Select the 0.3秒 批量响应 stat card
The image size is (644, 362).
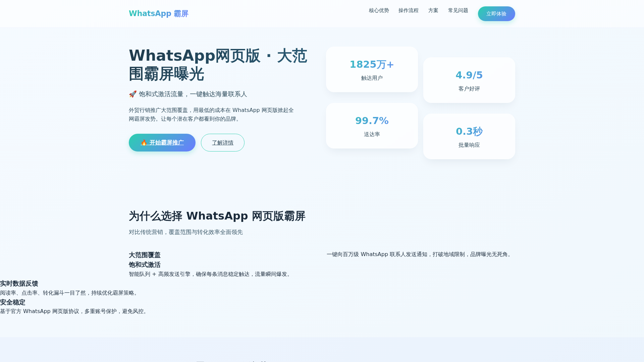click(469, 136)
